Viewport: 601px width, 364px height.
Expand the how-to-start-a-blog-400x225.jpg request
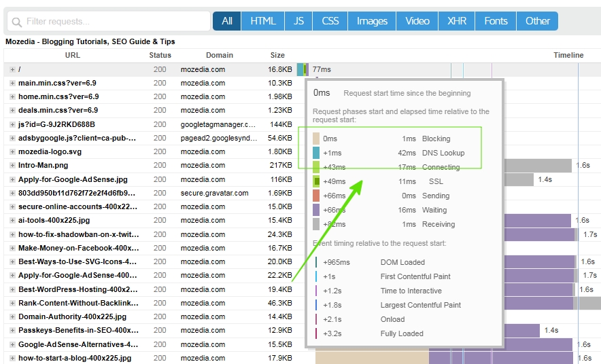12,359
